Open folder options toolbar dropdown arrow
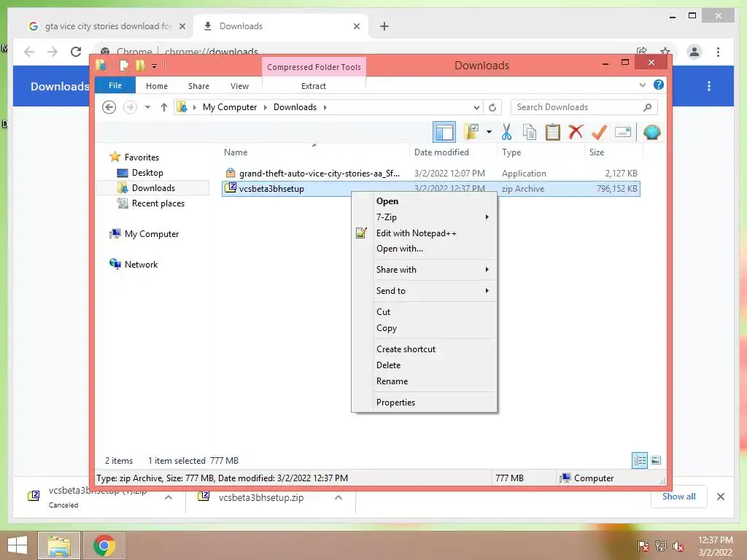Image resolution: width=747 pixels, height=560 pixels. pyautogui.click(x=489, y=132)
